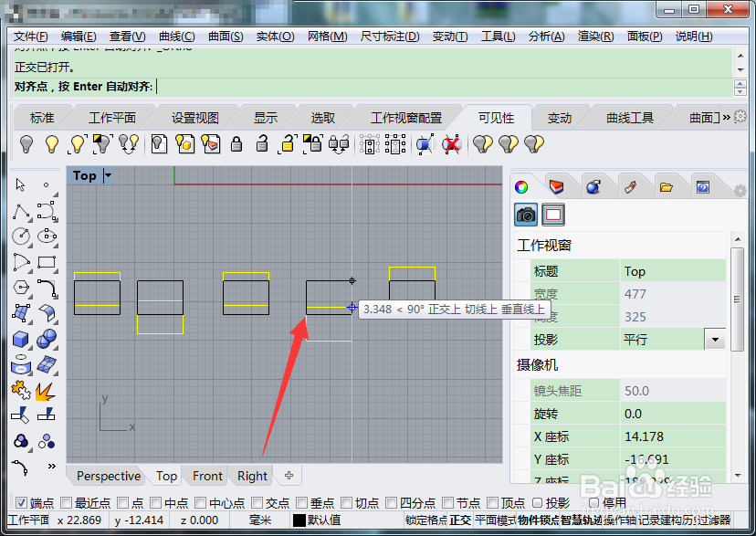
Task: Switch to the Perspective viewport tab
Action: point(109,477)
